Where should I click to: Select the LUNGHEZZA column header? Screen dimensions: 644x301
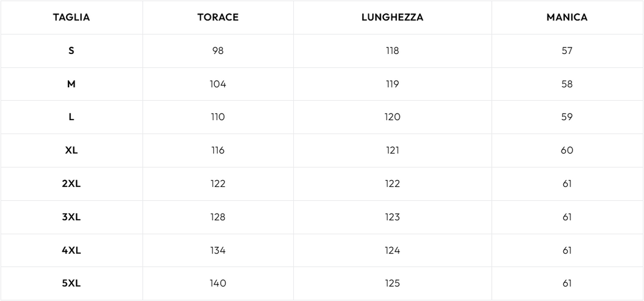392,17
